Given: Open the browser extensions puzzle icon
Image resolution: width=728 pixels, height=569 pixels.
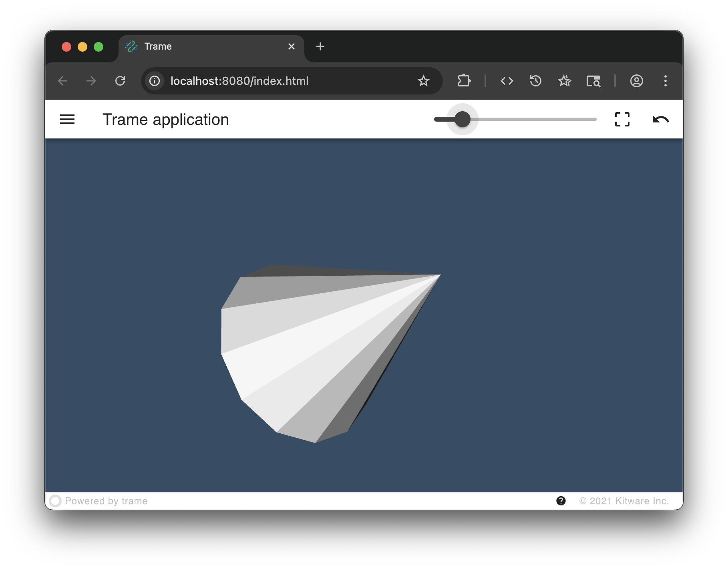Looking at the screenshot, I should (x=464, y=81).
